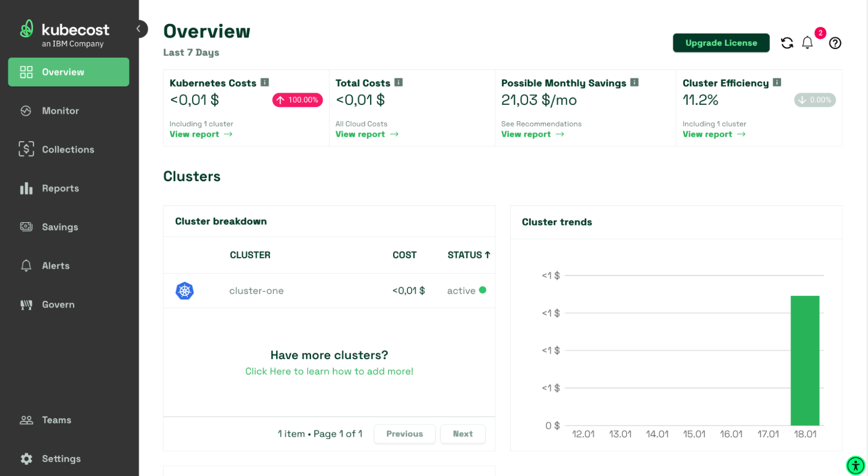Viewport: 868px width, 476px height.
Task: Click the Settings gear icon
Action: [x=26, y=459]
